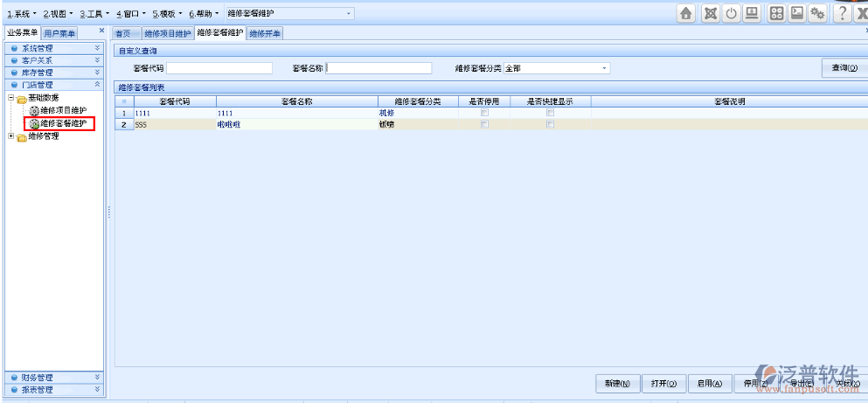This screenshot has height=403, width=868.
Task: Open the laptop user icon in the toolbar
Action: point(751,13)
